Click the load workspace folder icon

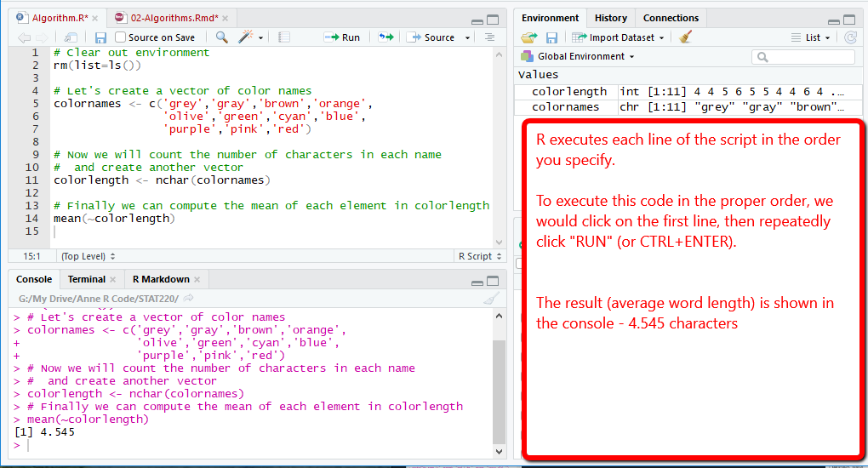529,37
